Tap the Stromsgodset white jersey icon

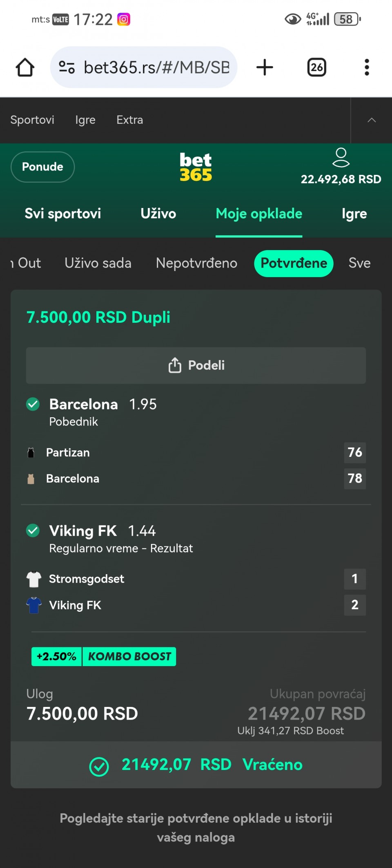coord(34,579)
